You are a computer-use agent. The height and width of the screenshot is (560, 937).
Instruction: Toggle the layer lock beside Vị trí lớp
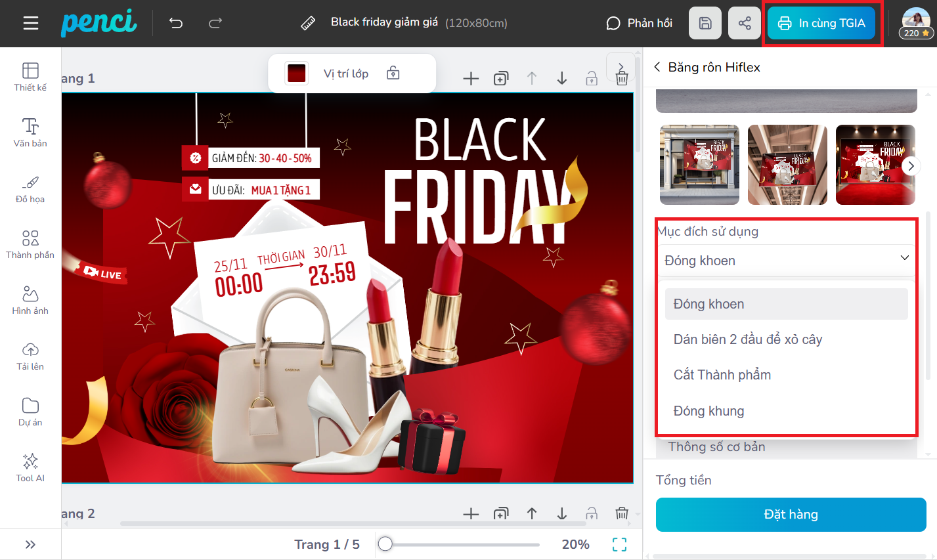coord(393,73)
